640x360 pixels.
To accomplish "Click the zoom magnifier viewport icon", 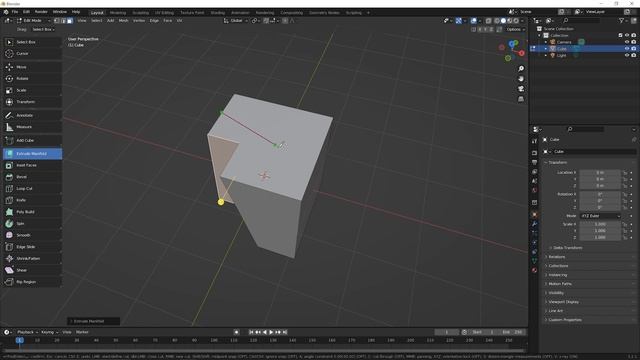I will tap(521, 69).
